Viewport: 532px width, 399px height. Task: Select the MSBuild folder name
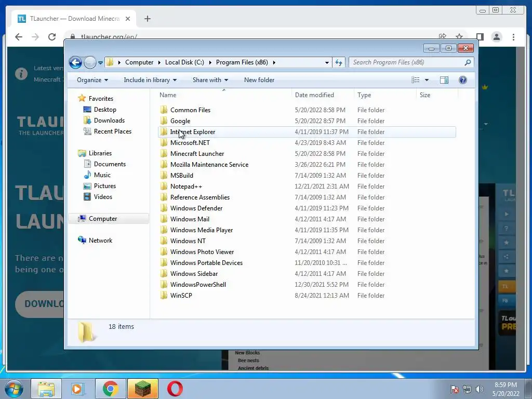181,176
